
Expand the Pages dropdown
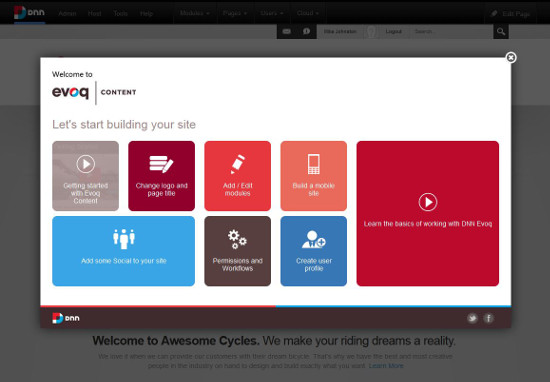235,13
